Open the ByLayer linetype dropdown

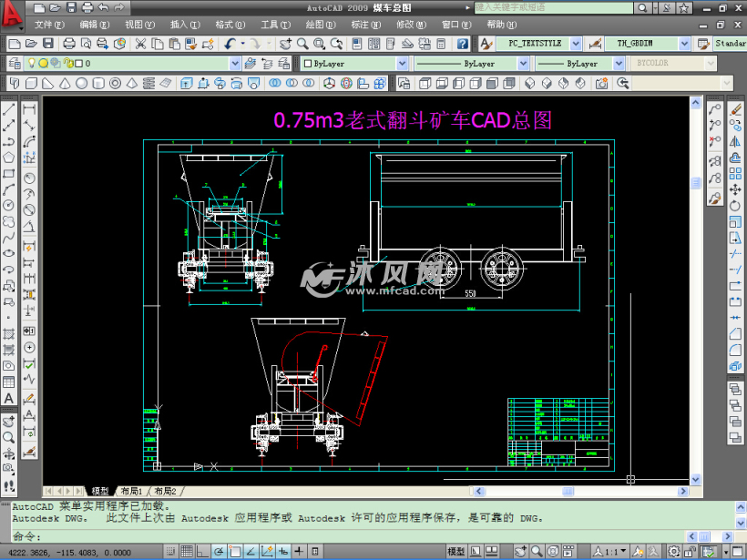(x=524, y=64)
